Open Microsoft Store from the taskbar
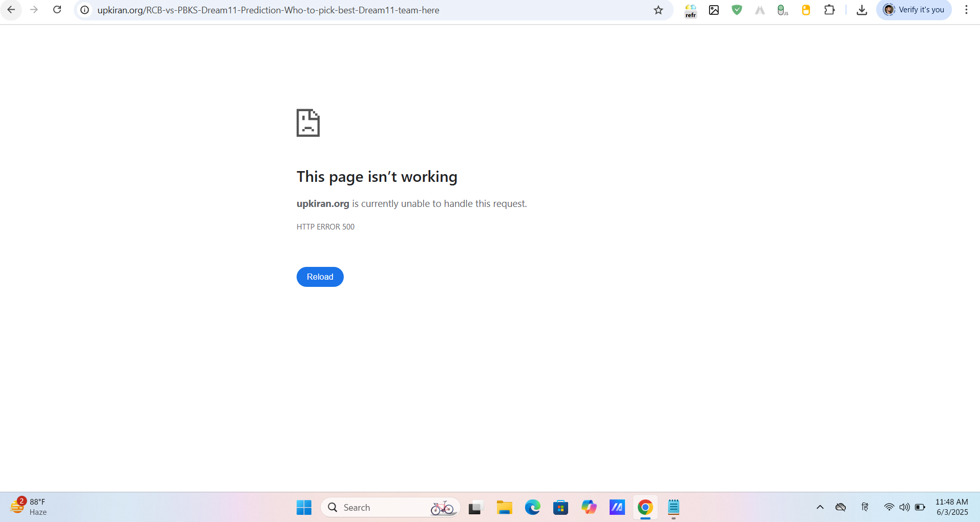 tap(560, 507)
